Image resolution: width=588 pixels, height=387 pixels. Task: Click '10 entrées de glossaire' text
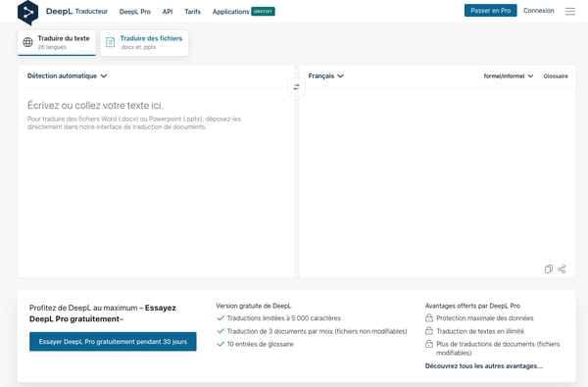(x=261, y=344)
